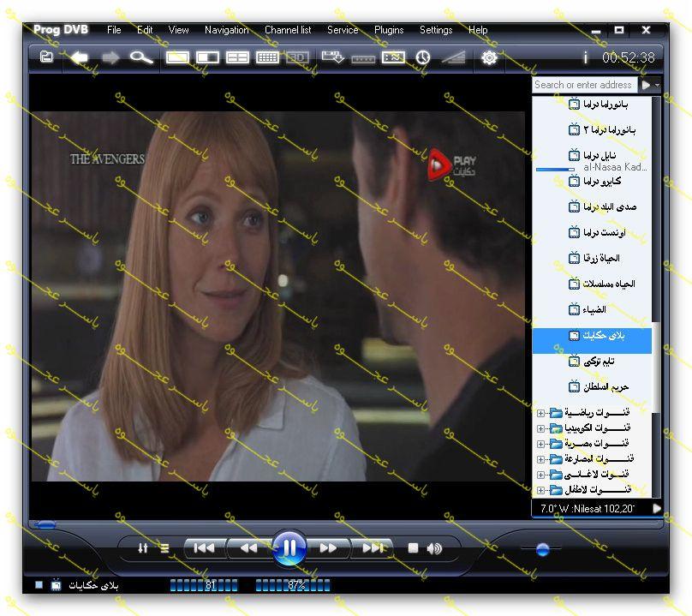Open the Service menu
The height and width of the screenshot is (616, 692).
click(343, 30)
